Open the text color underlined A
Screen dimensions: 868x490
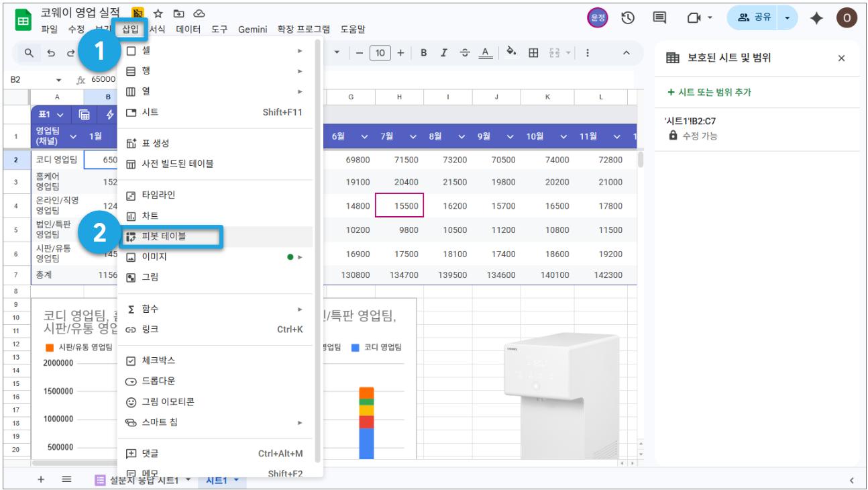pyautogui.click(x=486, y=53)
